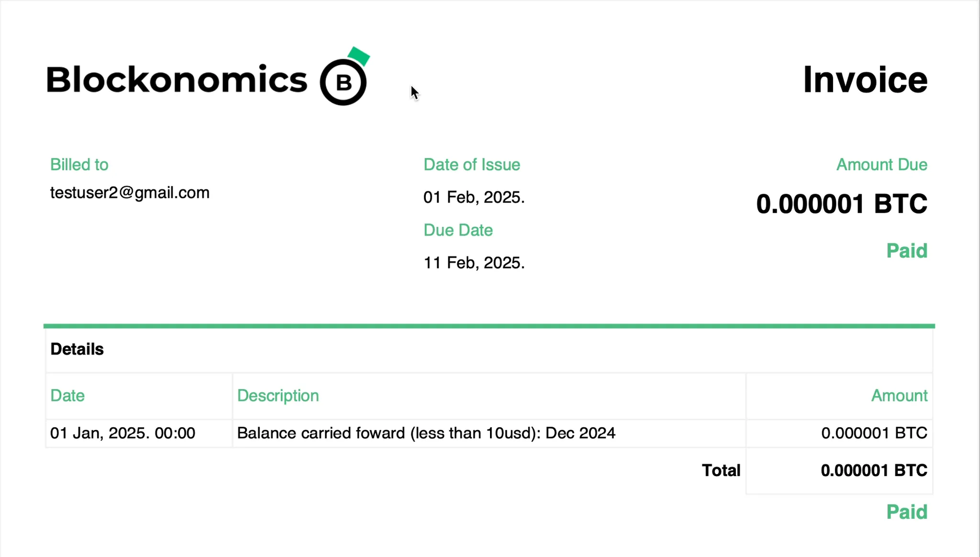The image size is (980, 557).
Task: Click the Amount column header
Action: [899, 395]
